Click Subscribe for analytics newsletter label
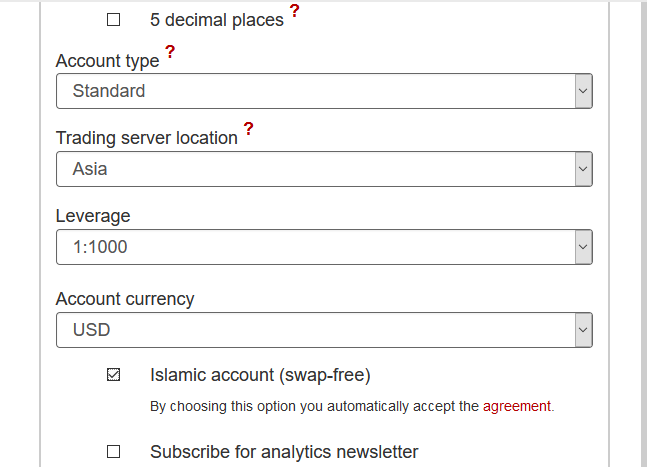The image size is (647, 467). pyautogui.click(x=284, y=452)
